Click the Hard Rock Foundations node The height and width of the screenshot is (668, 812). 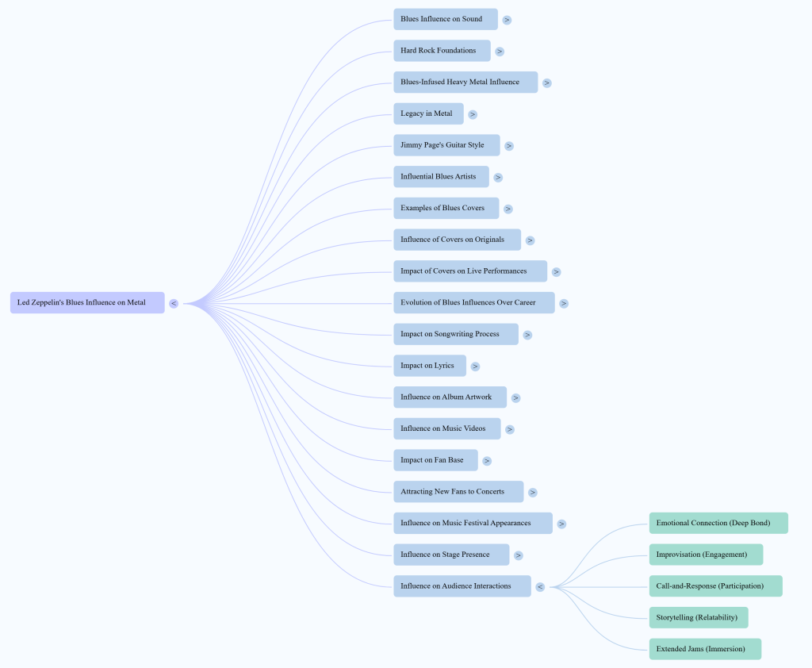tap(442, 51)
